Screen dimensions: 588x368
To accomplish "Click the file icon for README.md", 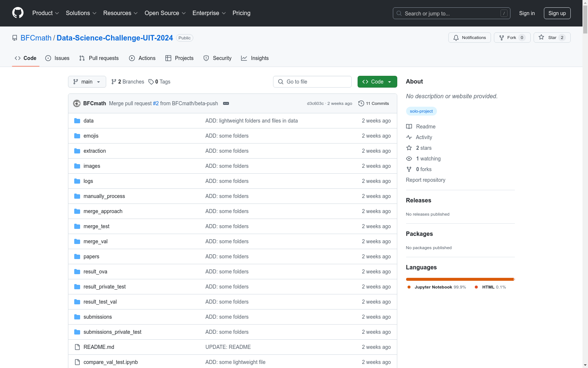I will [77, 347].
